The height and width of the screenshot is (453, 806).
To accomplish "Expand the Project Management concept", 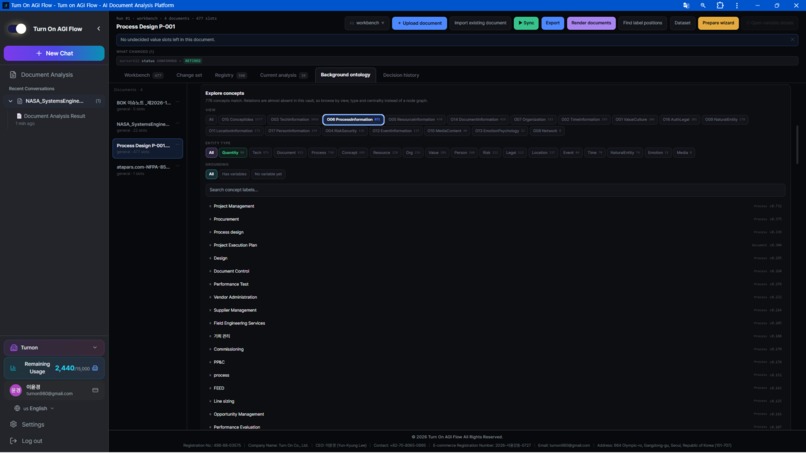I will tap(210, 206).
